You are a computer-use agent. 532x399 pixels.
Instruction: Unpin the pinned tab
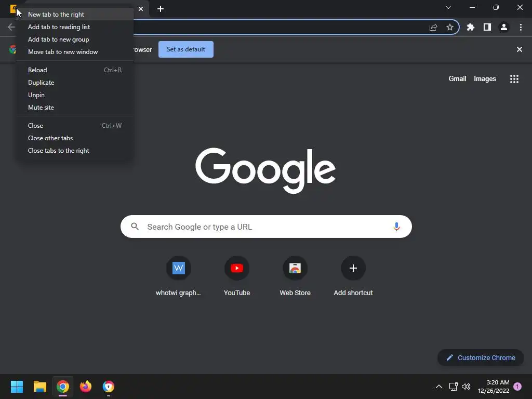(x=75, y=95)
